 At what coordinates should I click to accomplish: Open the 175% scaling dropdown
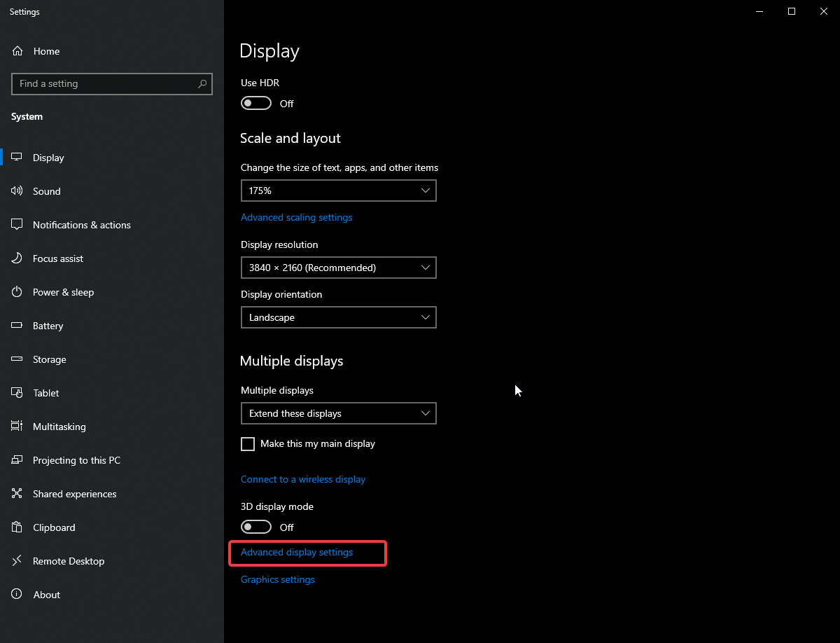click(x=339, y=191)
